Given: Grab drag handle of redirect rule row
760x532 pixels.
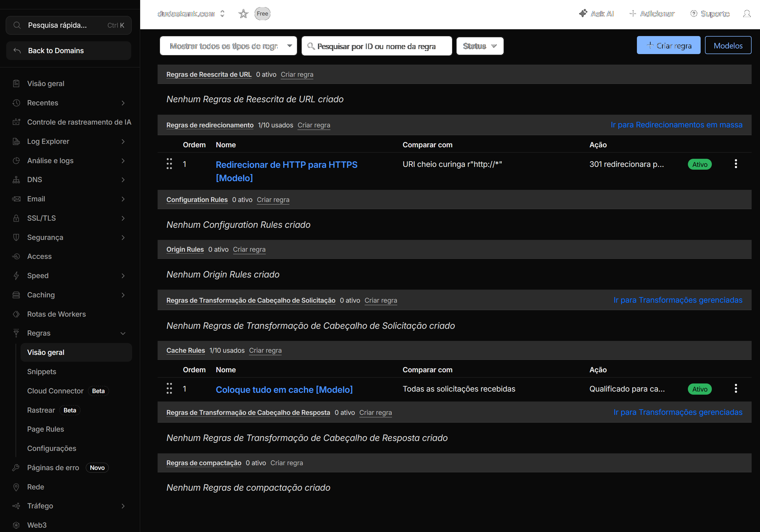Looking at the screenshot, I should click(x=169, y=164).
